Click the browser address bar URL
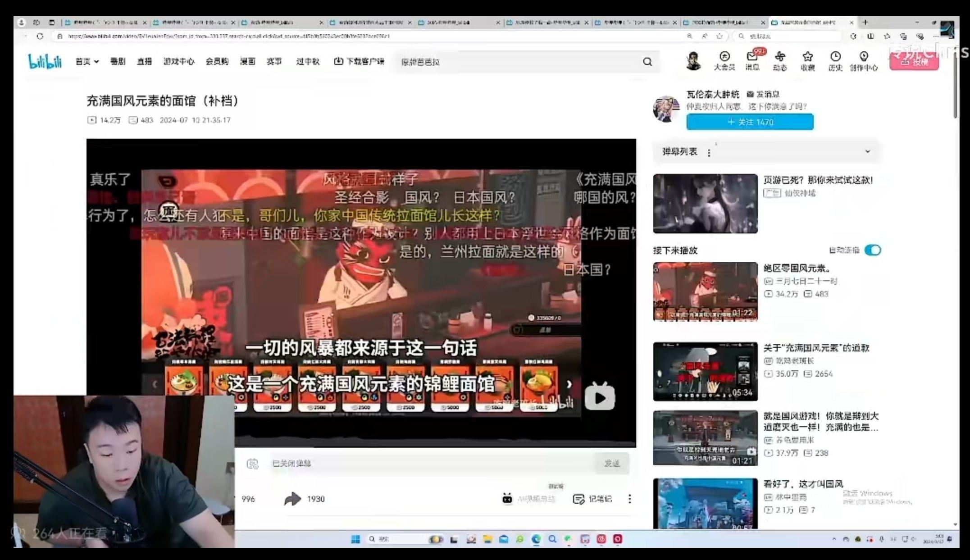 [x=369, y=36]
